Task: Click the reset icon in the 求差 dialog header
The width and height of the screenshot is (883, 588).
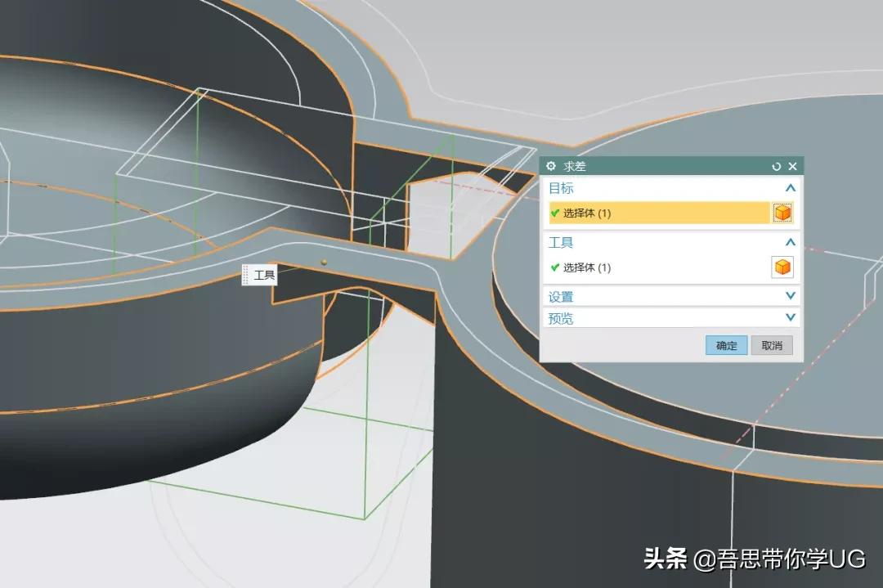Action: 775,166
